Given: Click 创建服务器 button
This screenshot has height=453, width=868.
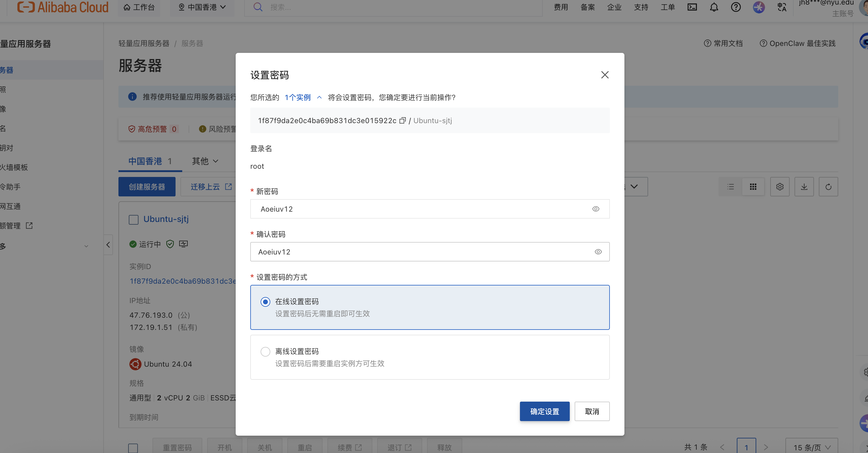Looking at the screenshot, I should pos(147,187).
